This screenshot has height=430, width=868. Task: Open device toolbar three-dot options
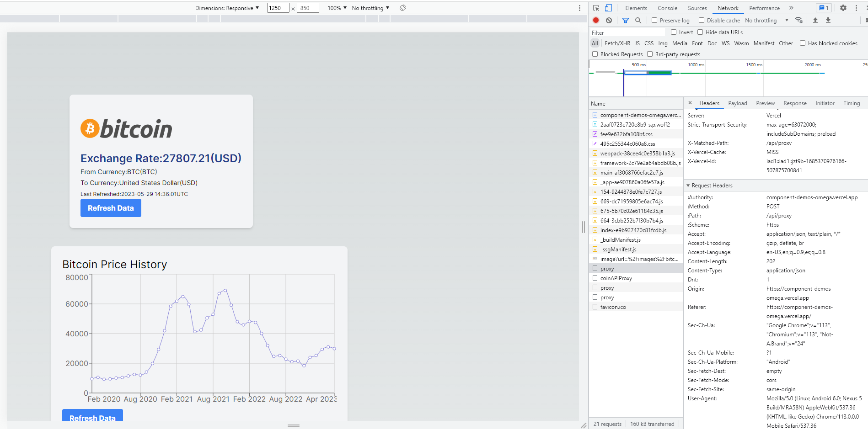point(579,8)
